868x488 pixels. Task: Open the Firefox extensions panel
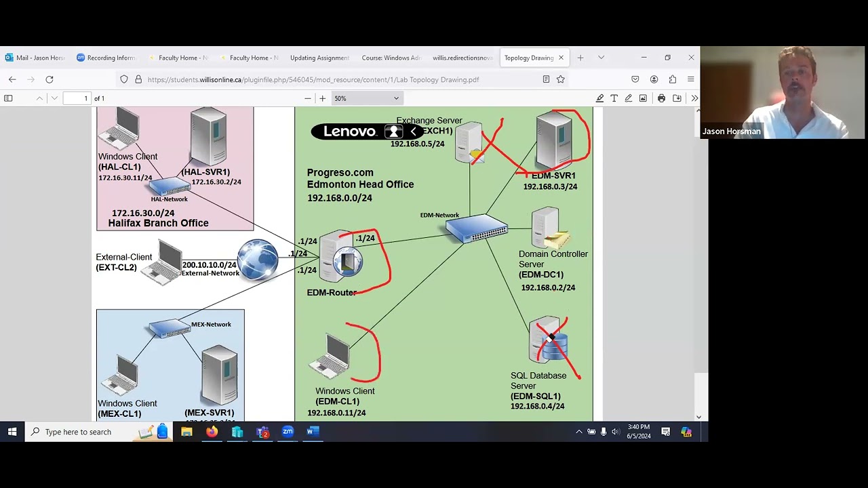click(672, 79)
